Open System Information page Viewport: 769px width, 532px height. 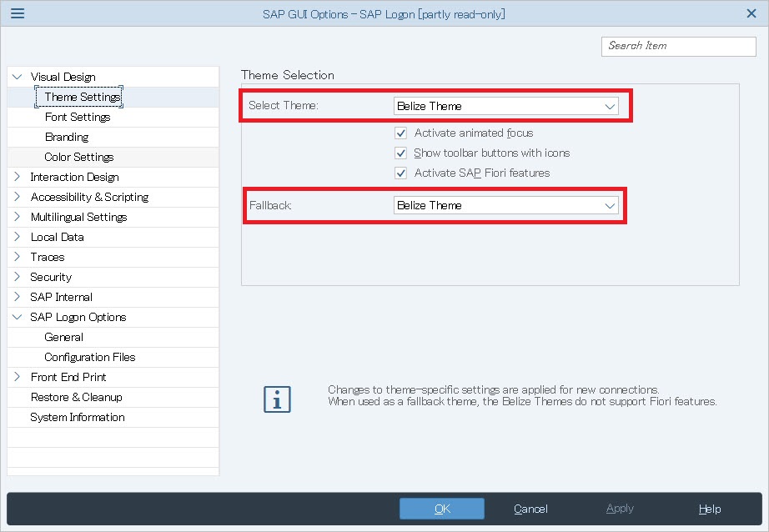[x=78, y=417]
